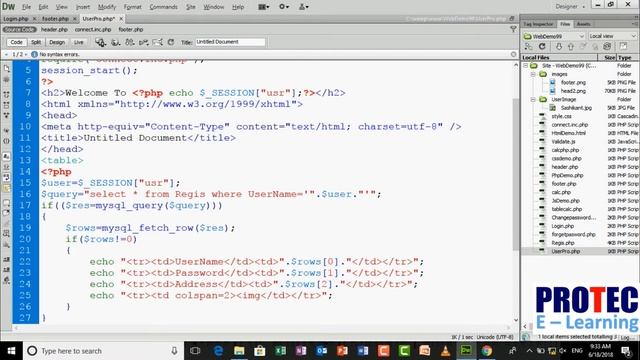This screenshot has width=640, height=360.
Task: Open related file header.php
Action: [54, 29]
